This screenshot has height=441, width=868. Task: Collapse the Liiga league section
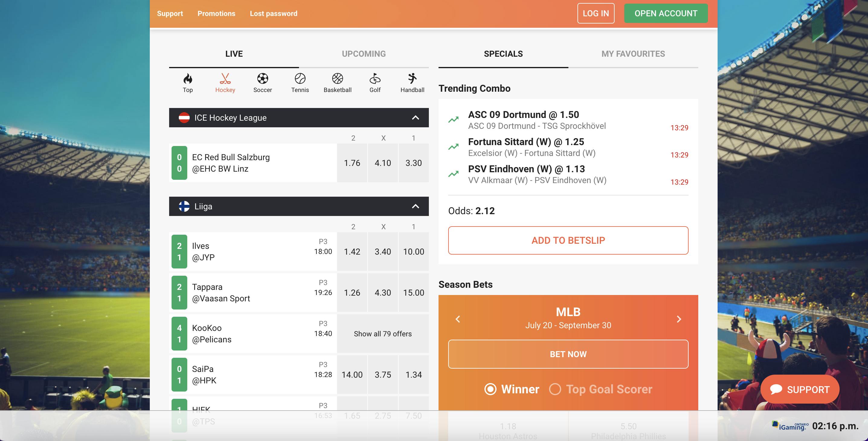pos(416,206)
